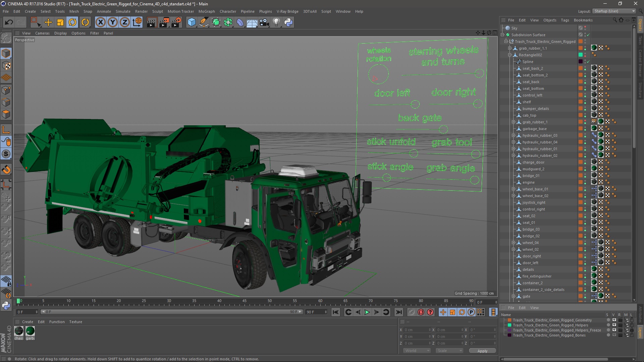Play the animation forward
Screen dimensions: 644x362
[x=367, y=312]
